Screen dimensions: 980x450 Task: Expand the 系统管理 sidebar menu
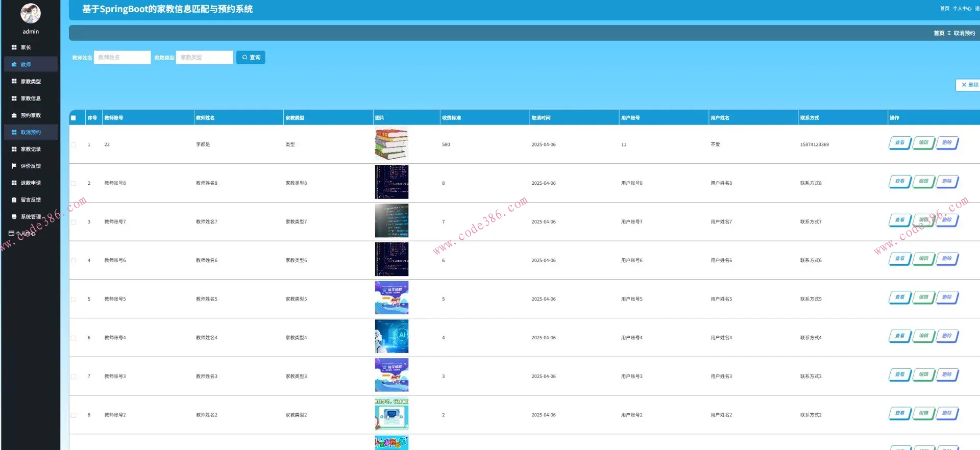tap(30, 217)
